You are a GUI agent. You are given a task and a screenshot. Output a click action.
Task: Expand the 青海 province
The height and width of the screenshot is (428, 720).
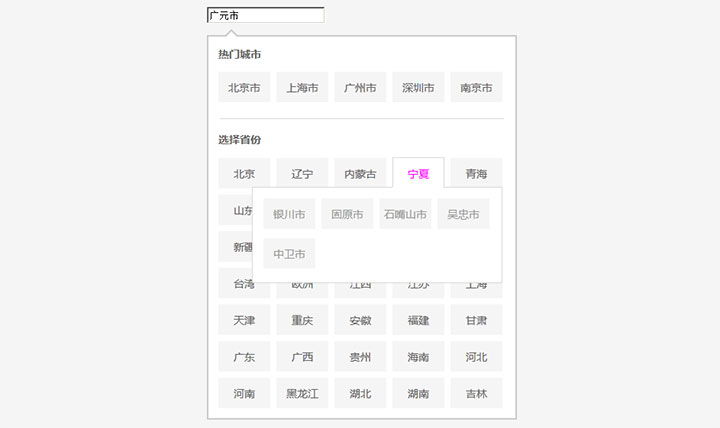pyautogui.click(x=476, y=174)
